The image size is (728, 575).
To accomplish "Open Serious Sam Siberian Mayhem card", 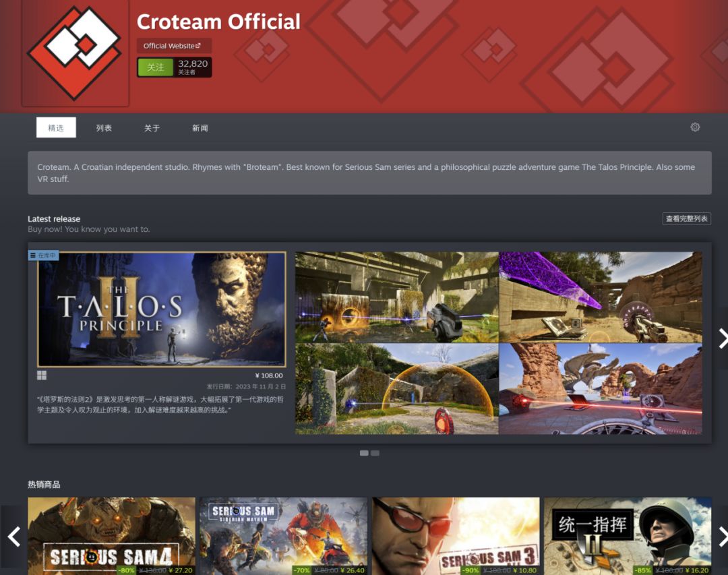I will (283, 536).
